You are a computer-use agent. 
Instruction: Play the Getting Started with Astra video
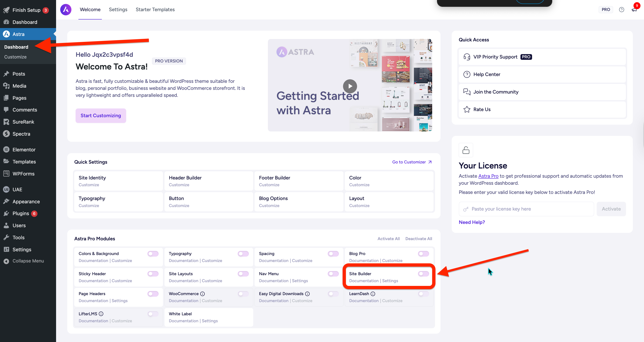(x=350, y=86)
